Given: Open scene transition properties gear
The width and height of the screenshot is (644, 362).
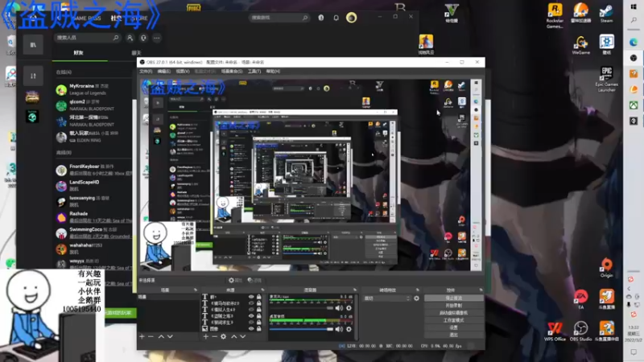Looking at the screenshot, I should pyautogui.click(x=416, y=298).
